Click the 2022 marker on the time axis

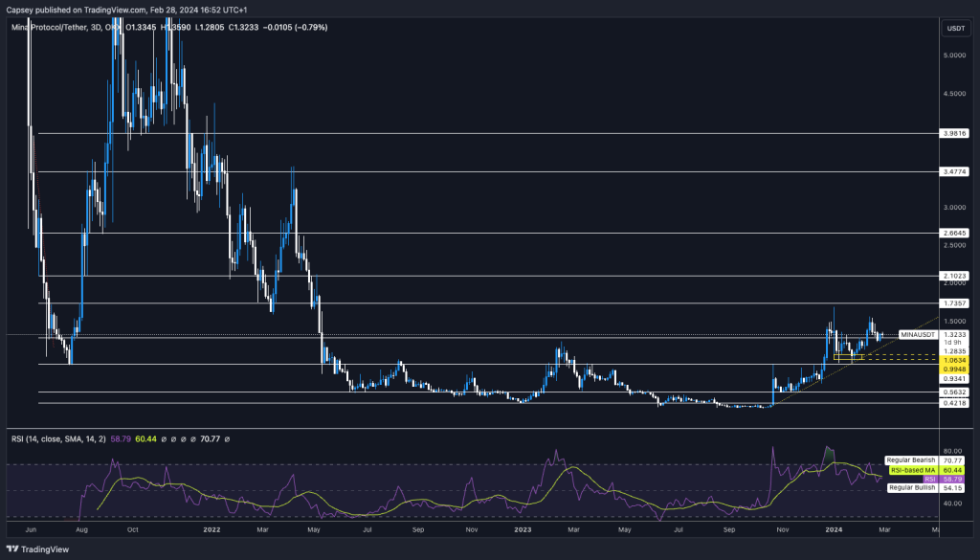click(212, 527)
